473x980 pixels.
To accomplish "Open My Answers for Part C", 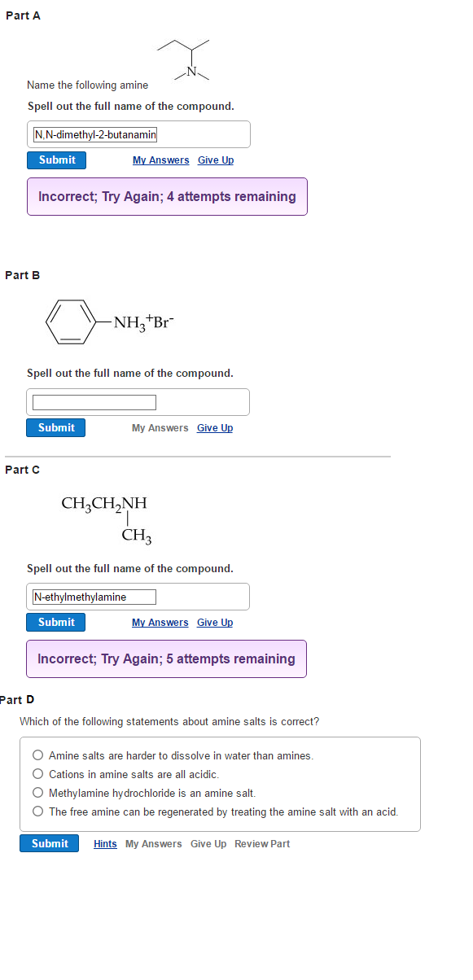I will [x=160, y=622].
